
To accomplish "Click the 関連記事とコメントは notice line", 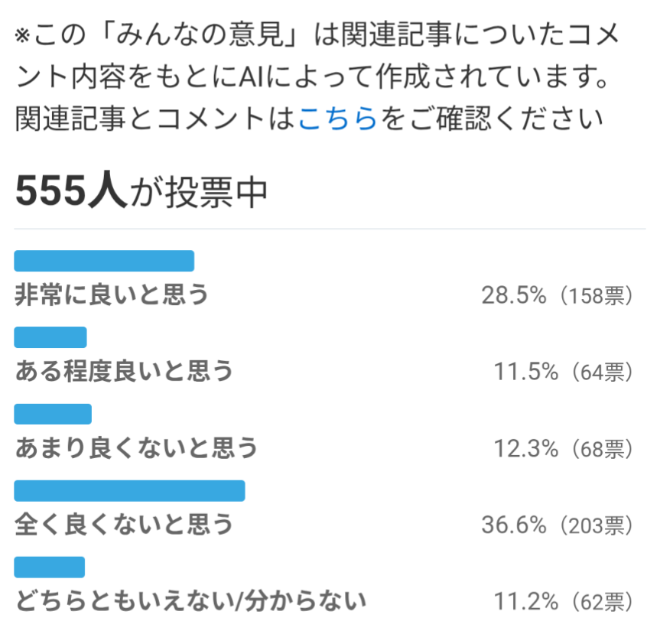I will click(310, 119).
